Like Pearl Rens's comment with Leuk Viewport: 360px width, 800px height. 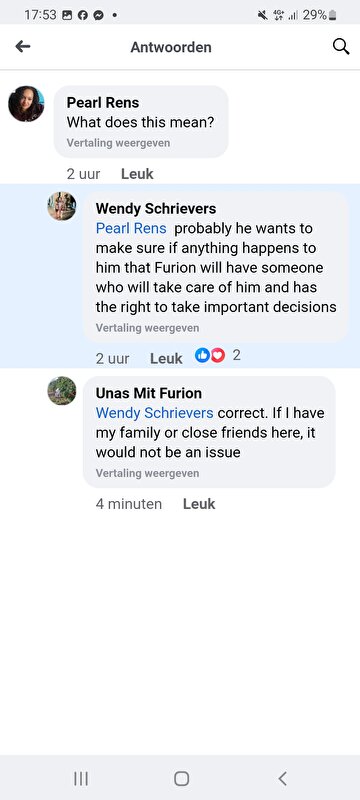tap(137, 174)
